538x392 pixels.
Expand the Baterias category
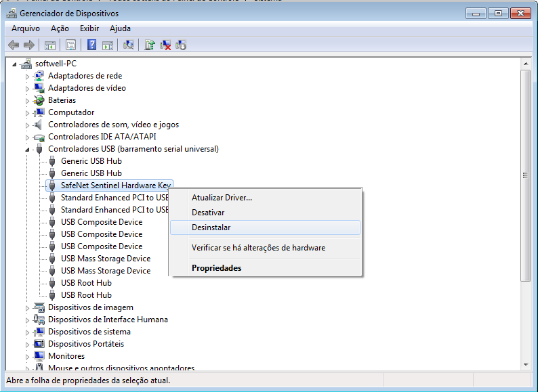coord(28,100)
